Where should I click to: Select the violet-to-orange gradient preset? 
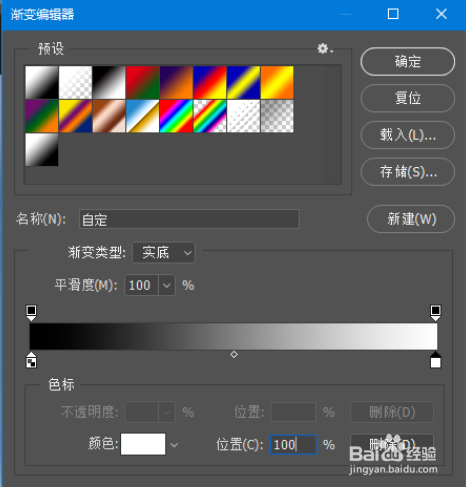[176, 82]
